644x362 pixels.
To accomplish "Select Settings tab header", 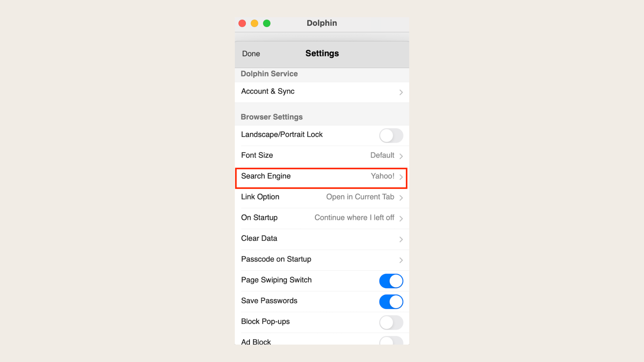I will click(x=322, y=53).
